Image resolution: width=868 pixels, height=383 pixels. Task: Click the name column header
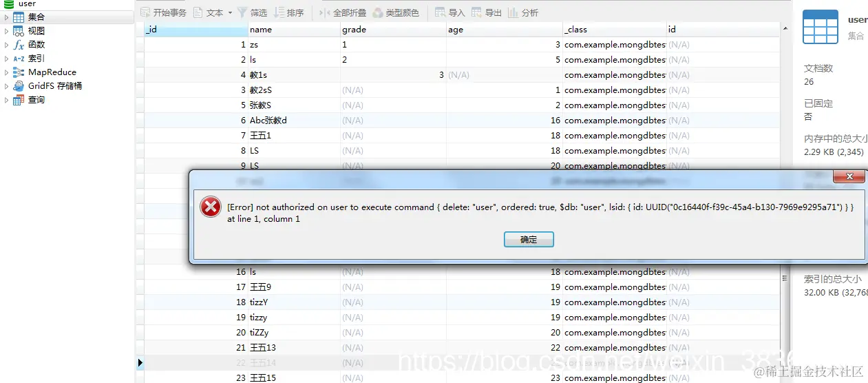coord(294,30)
